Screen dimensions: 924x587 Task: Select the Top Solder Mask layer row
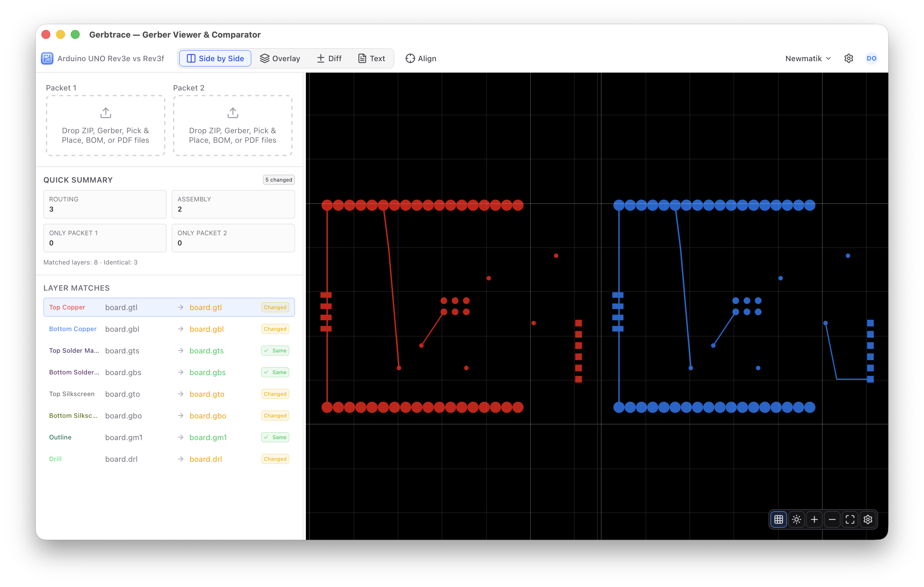pos(169,351)
